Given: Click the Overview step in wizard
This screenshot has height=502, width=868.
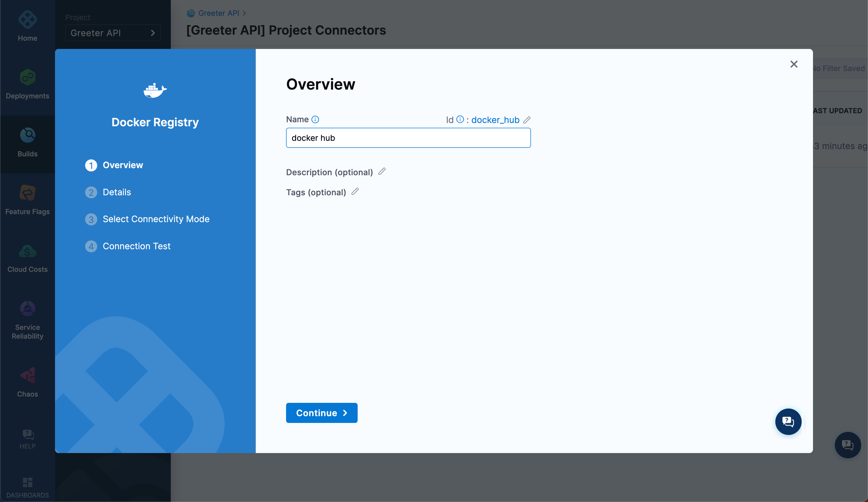Looking at the screenshot, I should (123, 165).
